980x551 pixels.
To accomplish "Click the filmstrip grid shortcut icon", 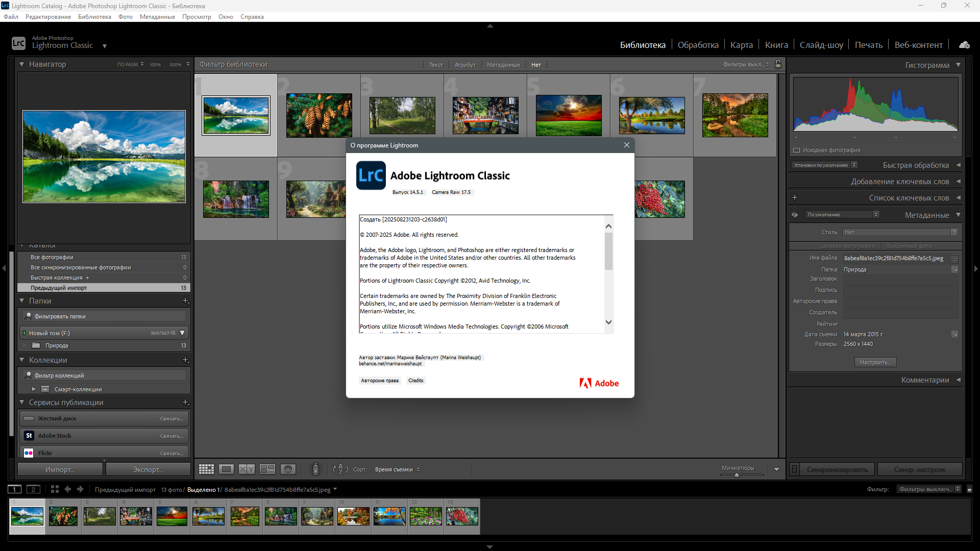I will click(x=55, y=489).
